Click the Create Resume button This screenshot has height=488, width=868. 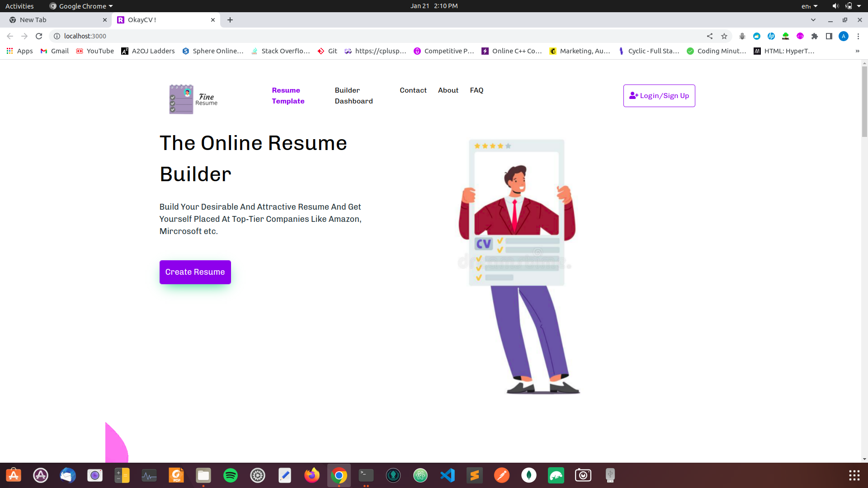point(195,272)
